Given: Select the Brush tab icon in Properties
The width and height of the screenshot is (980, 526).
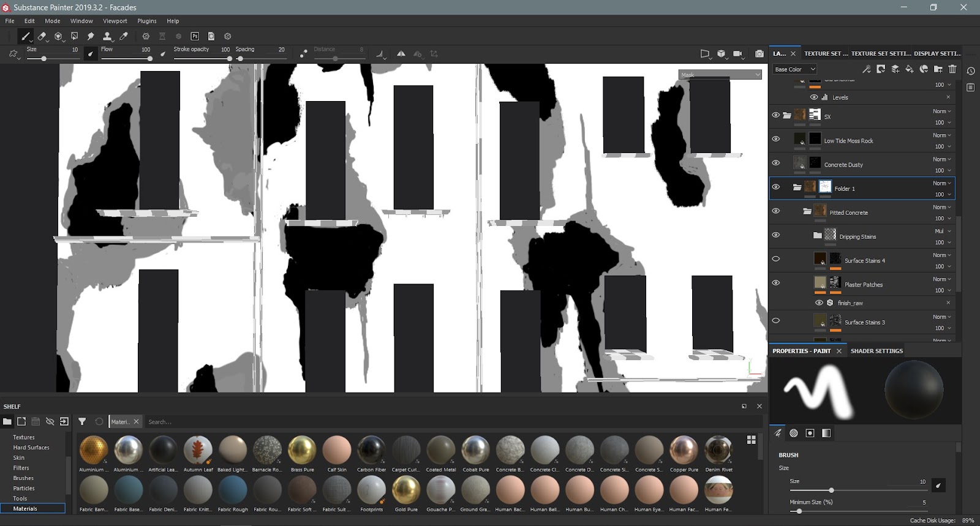Looking at the screenshot, I should tap(778, 433).
